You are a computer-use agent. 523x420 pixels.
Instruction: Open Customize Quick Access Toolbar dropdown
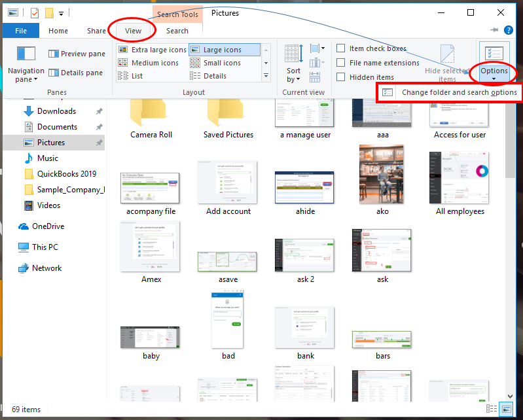tap(61, 14)
